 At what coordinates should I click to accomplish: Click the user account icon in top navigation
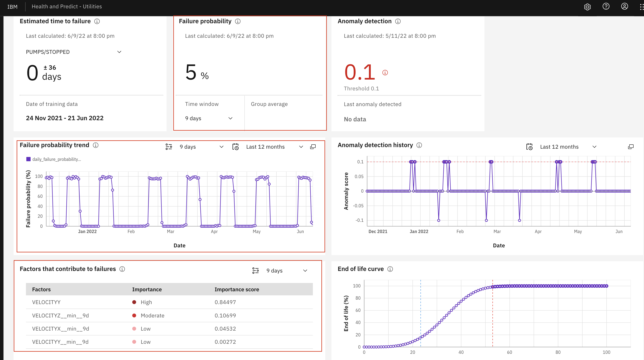[624, 7]
